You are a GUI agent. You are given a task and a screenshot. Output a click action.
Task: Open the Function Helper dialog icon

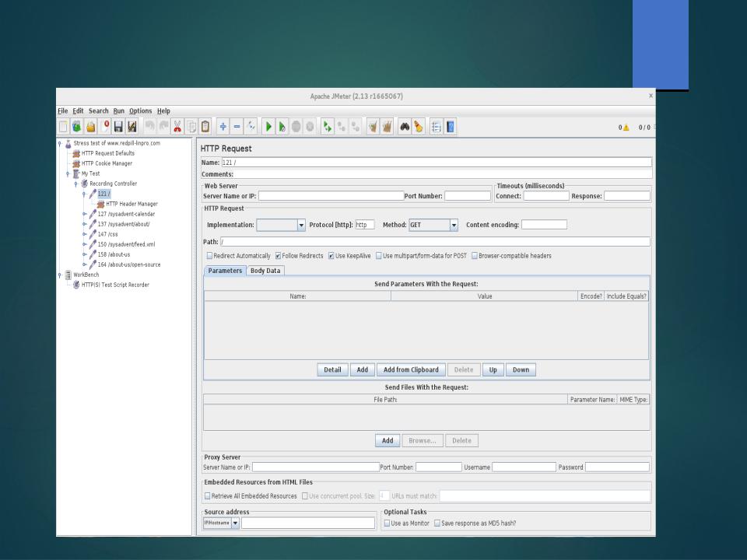click(436, 127)
